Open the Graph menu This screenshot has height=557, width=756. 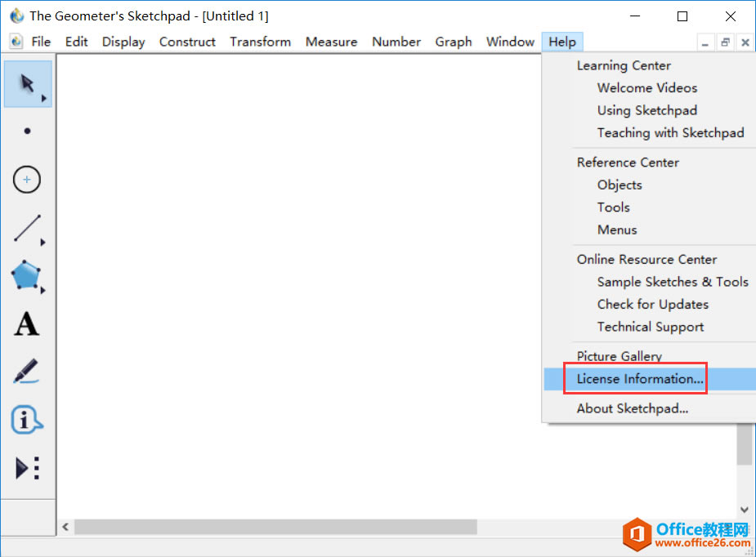454,42
